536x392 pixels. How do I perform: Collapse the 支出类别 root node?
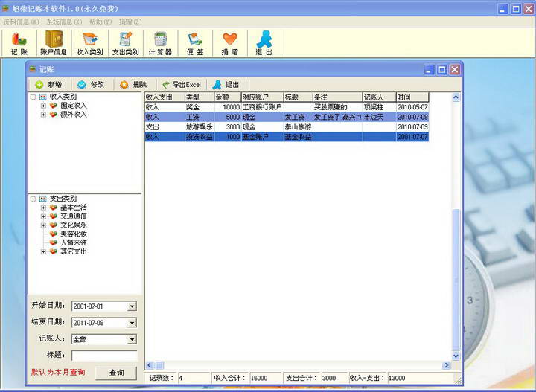coord(33,199)
